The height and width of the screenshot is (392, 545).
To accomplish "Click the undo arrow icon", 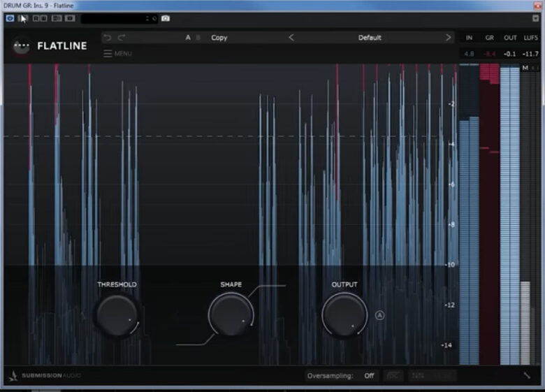I will [108, 38].
